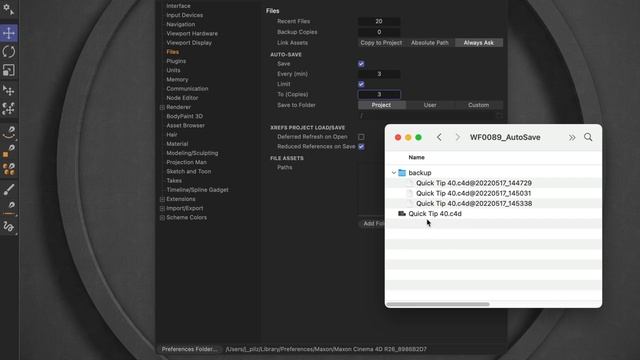This screenshot has width=640, height=360.
Task: Set Save to Folder to Custom
Action: click(x=478, y=105)
